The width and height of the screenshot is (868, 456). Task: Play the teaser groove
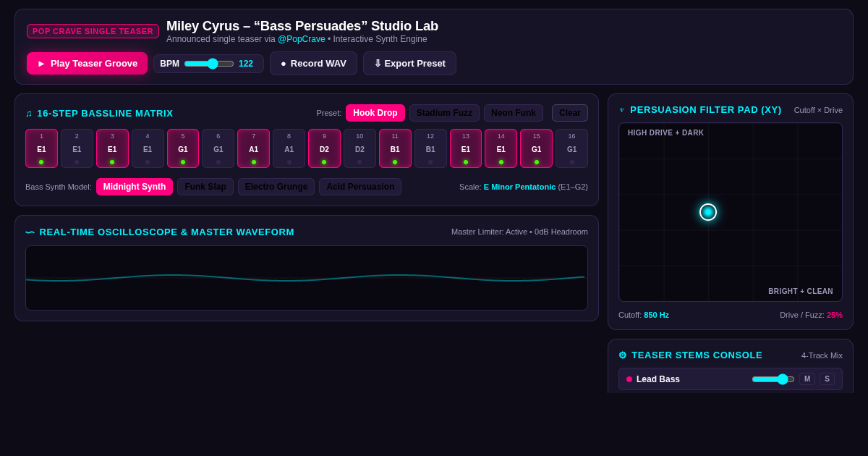(87, 63)
